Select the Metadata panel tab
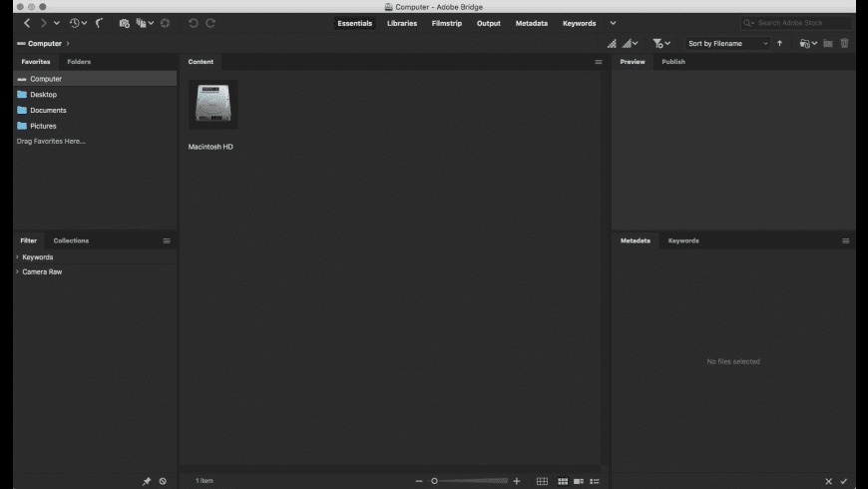 [x=636, y=241]
